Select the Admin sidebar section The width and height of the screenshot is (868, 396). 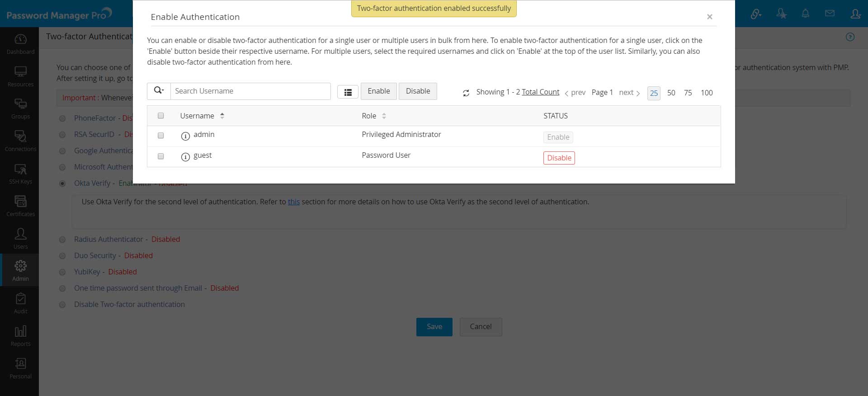pos(20,270)
